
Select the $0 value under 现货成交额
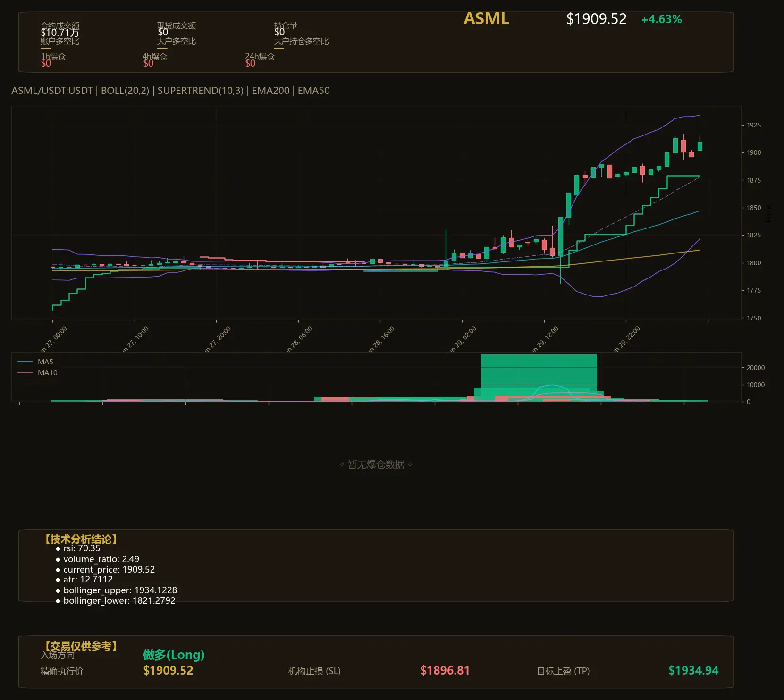pos(163,33)
